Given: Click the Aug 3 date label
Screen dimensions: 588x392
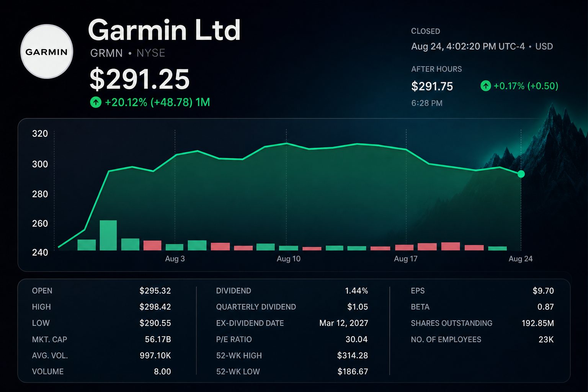Looking at the screenshot, I should coord(175,259).
